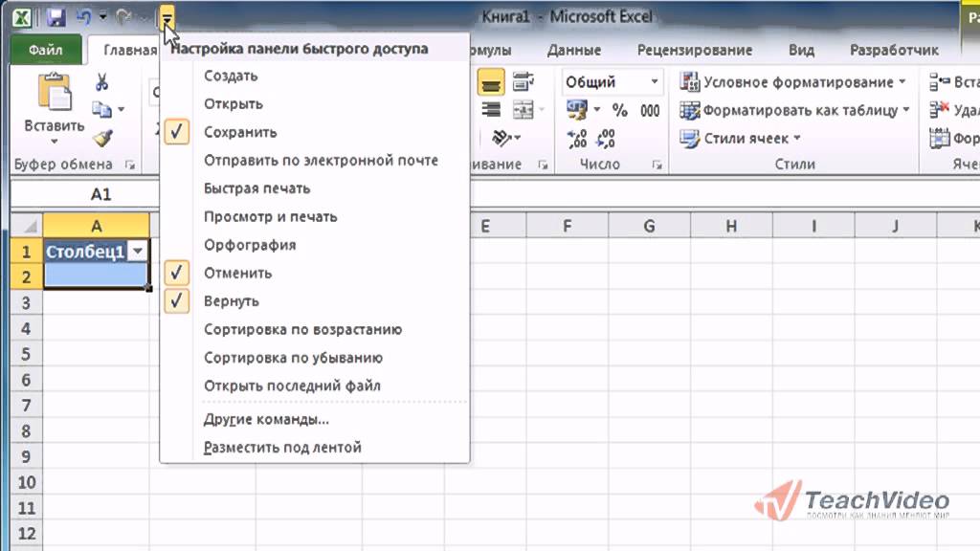This screenshot has height=551, width=980.
Task: Click the Name Box showing A1
Action: (85, 194)
